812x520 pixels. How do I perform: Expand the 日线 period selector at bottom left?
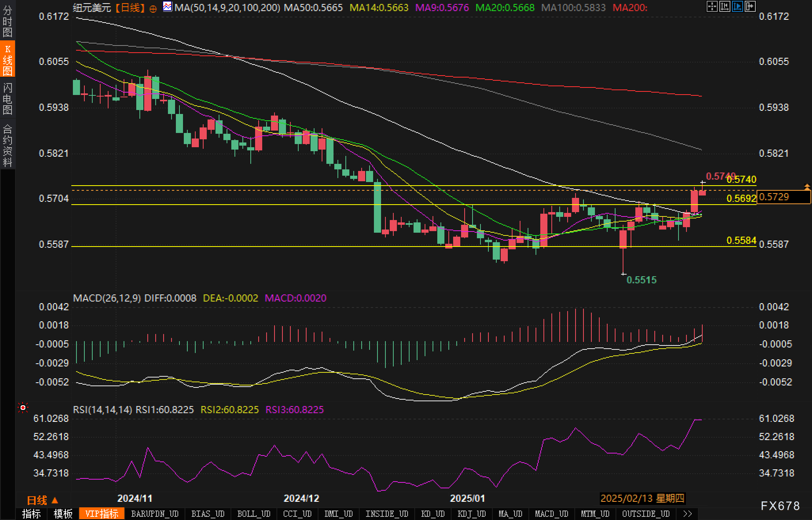43,500
